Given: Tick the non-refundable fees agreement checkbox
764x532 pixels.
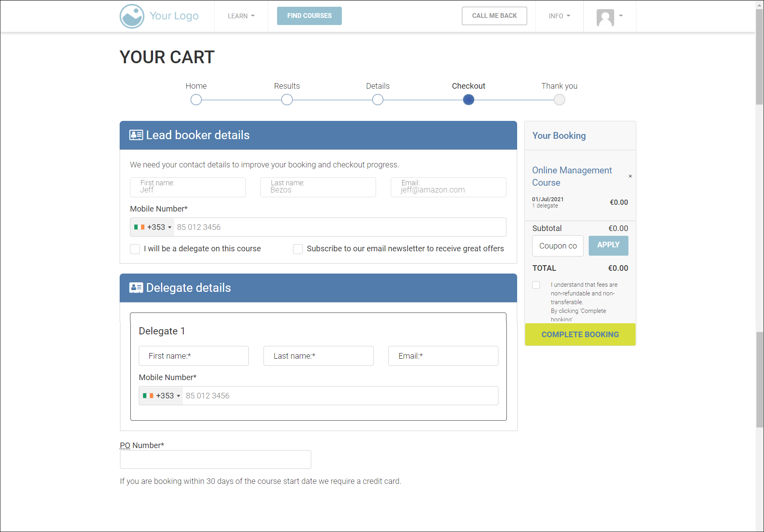Looking at the screenshot, I should 536,285.
